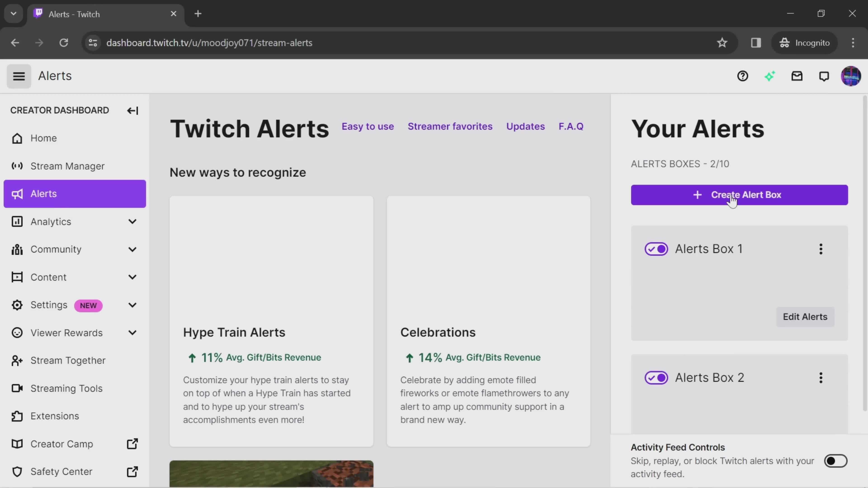Jump to Streamer favorites section
Viewport: 868px width, 488px height.
tap(450, 126)
